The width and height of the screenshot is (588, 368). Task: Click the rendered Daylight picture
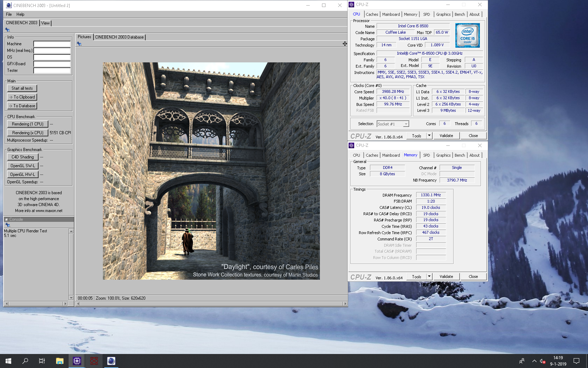tap(211, 171)
